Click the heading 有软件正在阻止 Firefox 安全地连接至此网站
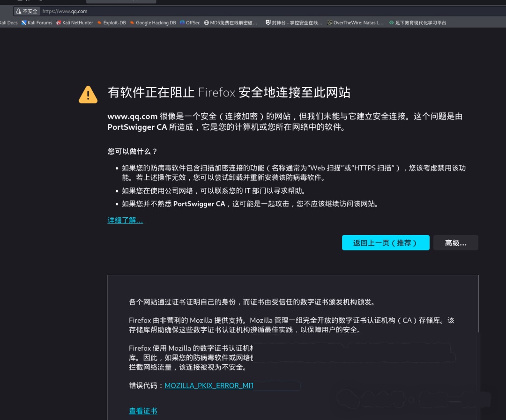The width and height of the screenshot is (506, 420). (x=229, y=93)
